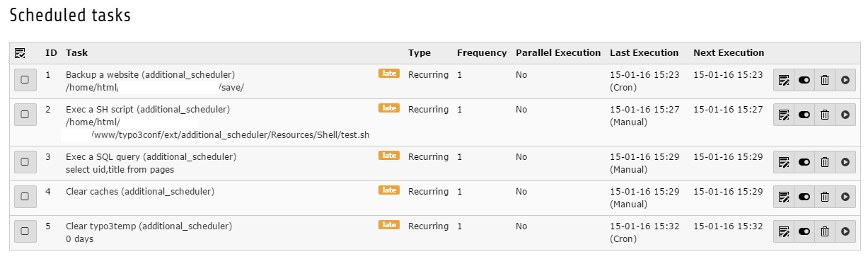868x259 pixels.
Task: Click the Task column header
Action: point(77,53)
